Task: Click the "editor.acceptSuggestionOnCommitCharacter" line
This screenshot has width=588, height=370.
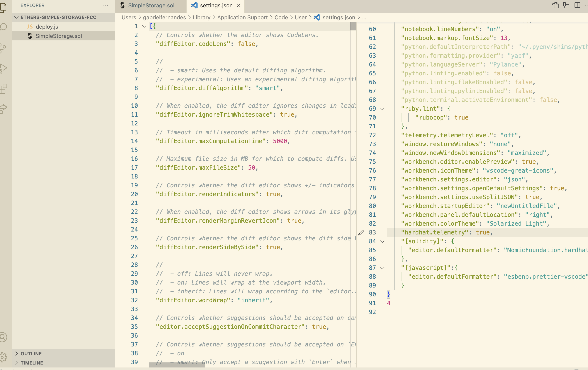Action: coord(242,327)
